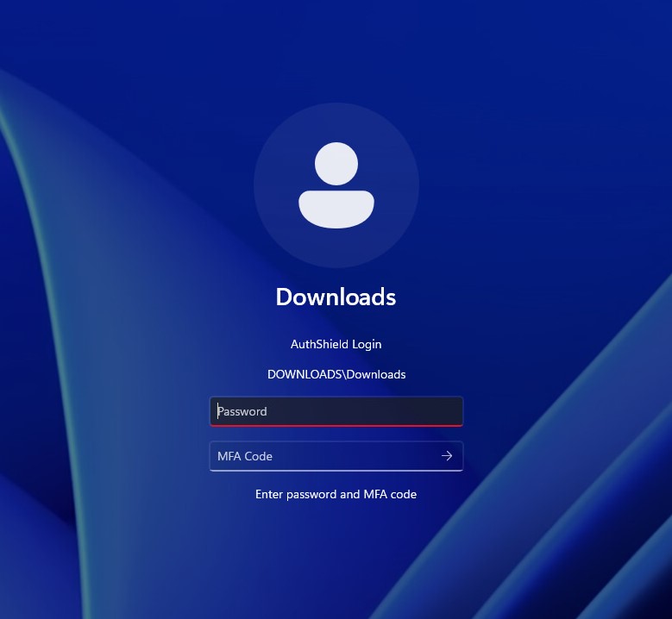The height and width of the screenshot is (619, 672).
Task: Click the Password input field
Action: point(336,411)
